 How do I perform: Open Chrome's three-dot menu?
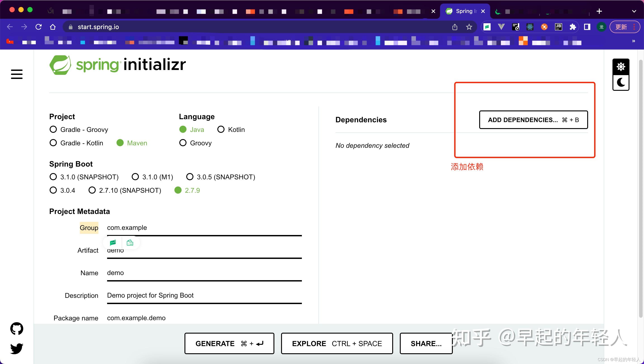635,27
